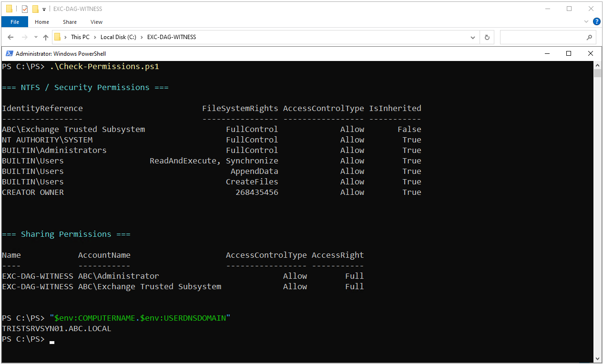Image resolution: width=603 pixels, height=364 pixels.
Task: Click the CREATOR OWNER entry
Action: coord(33,192)
